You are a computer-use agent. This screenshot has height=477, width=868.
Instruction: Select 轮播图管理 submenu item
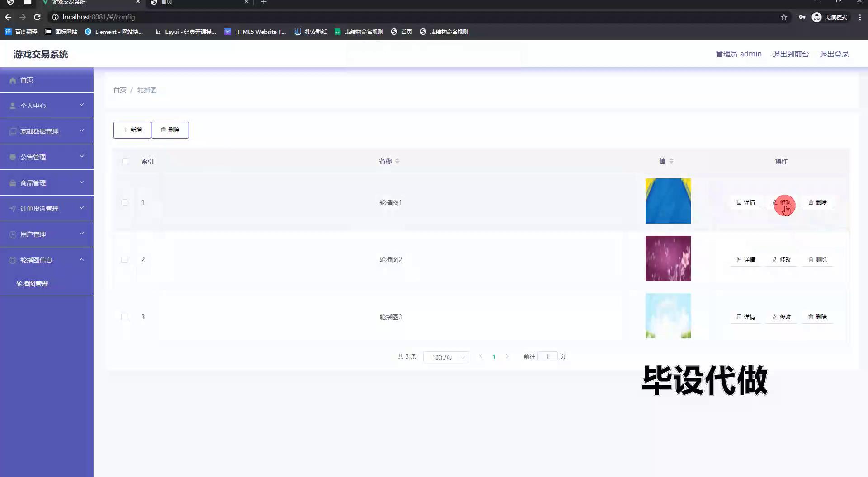[32, 284]
